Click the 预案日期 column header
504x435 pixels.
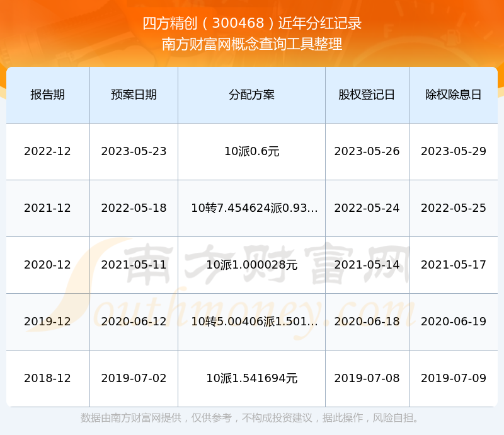134,95
